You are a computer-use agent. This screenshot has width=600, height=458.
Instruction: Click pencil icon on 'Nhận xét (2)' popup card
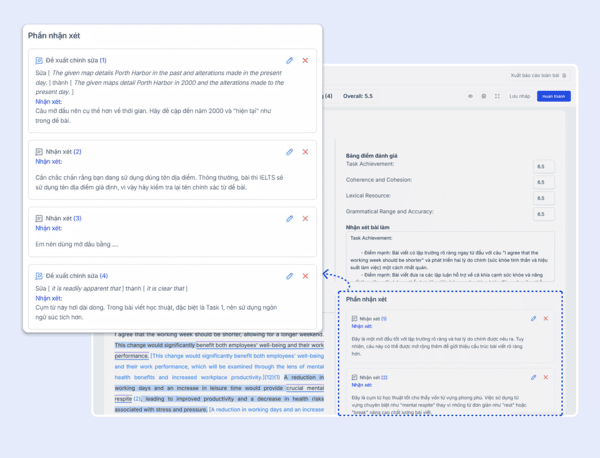290,152
